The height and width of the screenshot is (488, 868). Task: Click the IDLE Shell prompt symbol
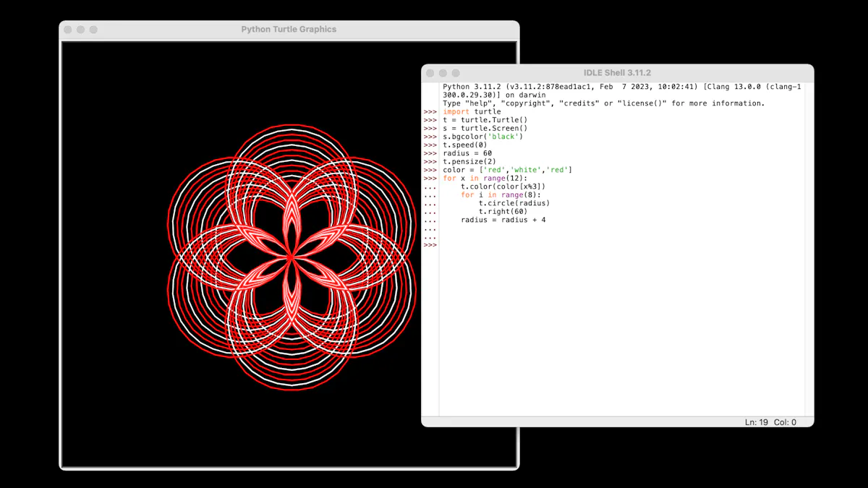click(x=430, y=244)
